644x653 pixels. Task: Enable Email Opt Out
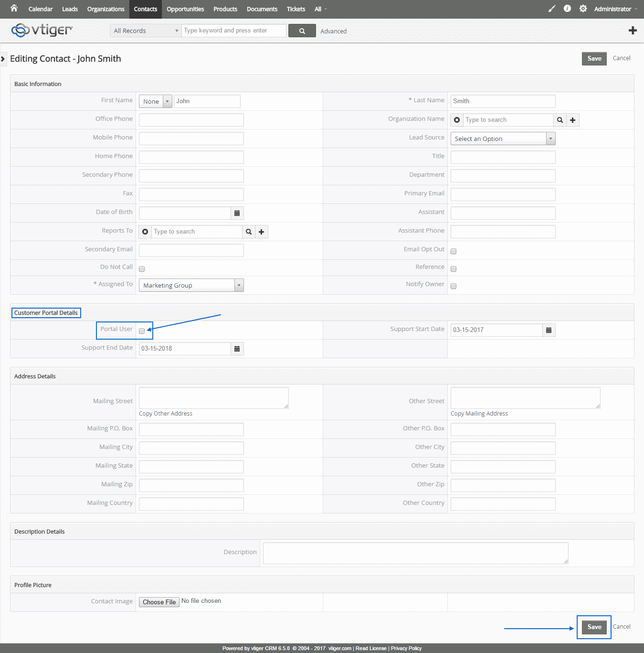coord(453,251)
